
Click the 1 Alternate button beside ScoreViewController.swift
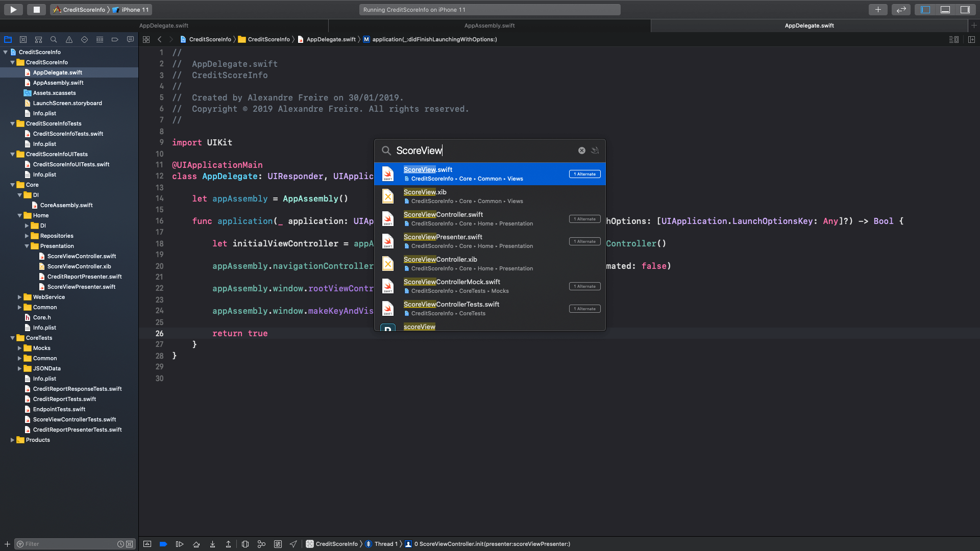[x=584, y=219]
